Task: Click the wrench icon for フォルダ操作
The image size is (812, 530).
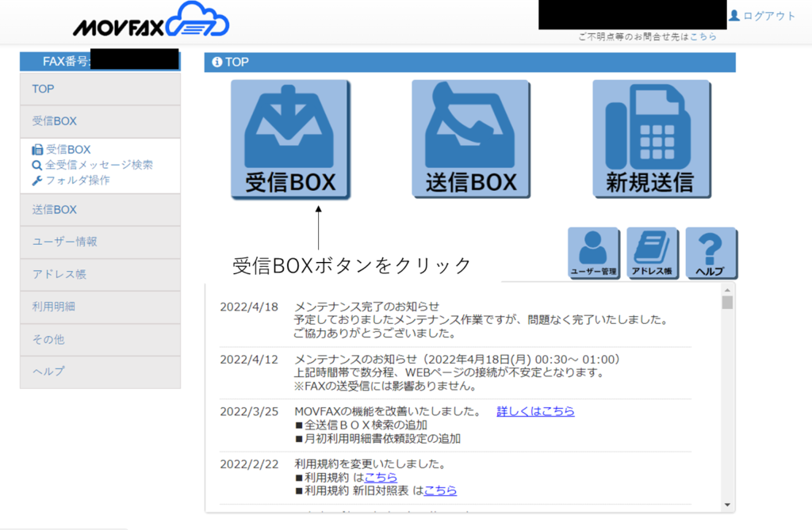Action: (x=36, y=180)
